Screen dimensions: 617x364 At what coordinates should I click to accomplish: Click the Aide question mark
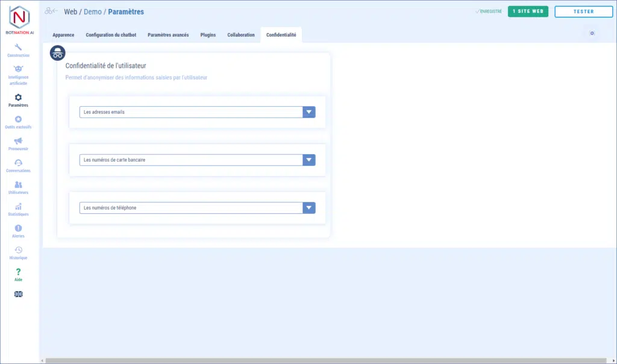pos(18,272)
